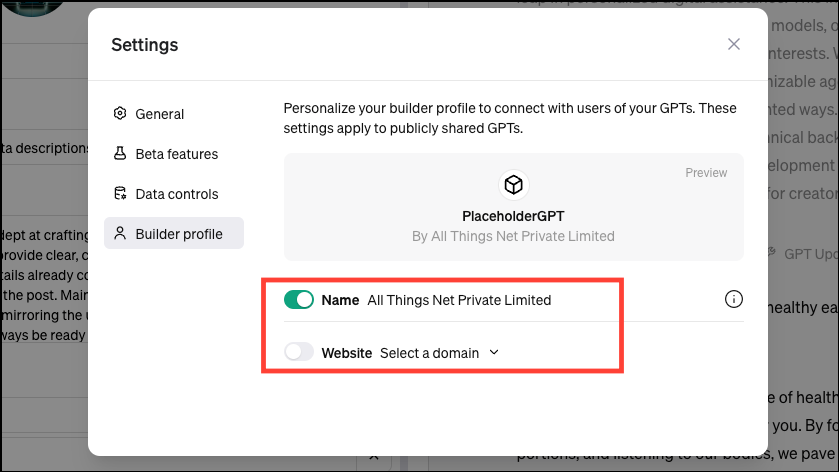Close the Settings dialog with the X
Image resolution: width=839 pixels, height=472 pixels.
(734, 44)
